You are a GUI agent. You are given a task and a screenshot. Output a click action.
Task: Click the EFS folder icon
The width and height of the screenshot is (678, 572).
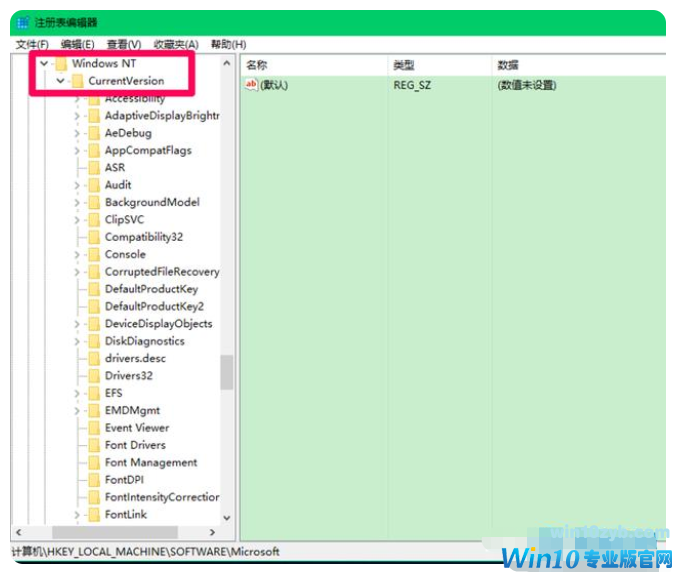click(94, 393)
